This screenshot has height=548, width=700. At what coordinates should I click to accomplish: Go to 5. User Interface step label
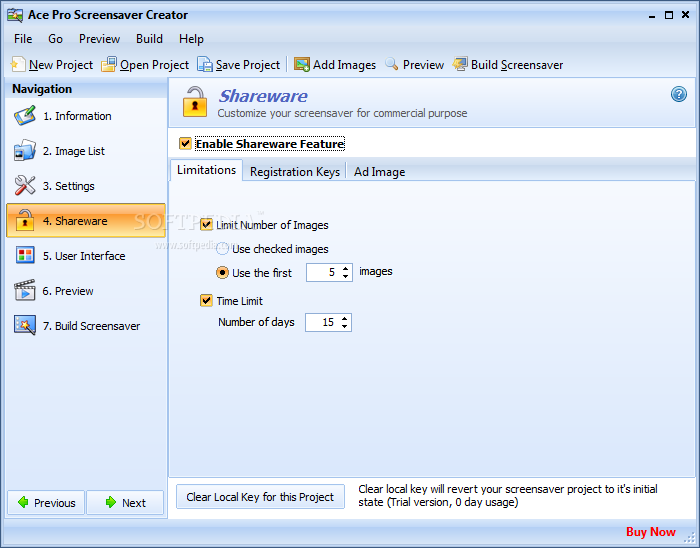click(x=84, y=256)
